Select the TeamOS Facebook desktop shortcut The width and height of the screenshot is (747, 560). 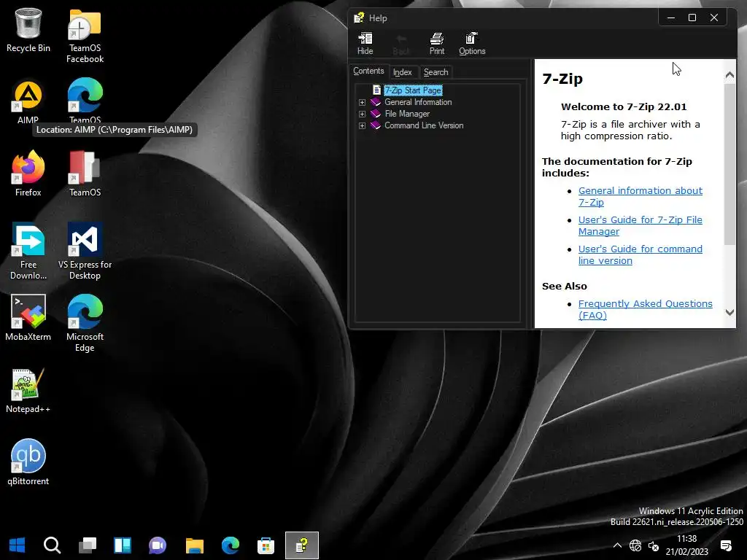point(85,36)
